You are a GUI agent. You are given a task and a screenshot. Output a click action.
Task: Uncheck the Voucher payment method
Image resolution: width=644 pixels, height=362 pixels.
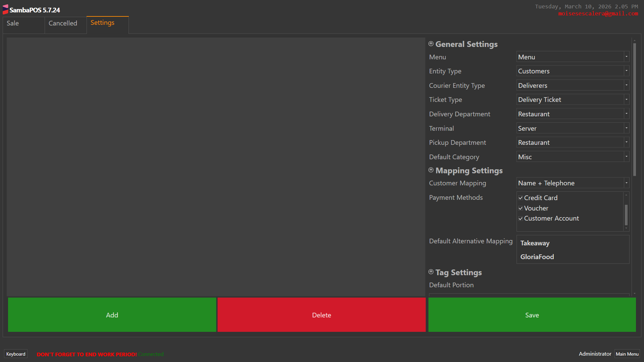click(x=521, y=208)
